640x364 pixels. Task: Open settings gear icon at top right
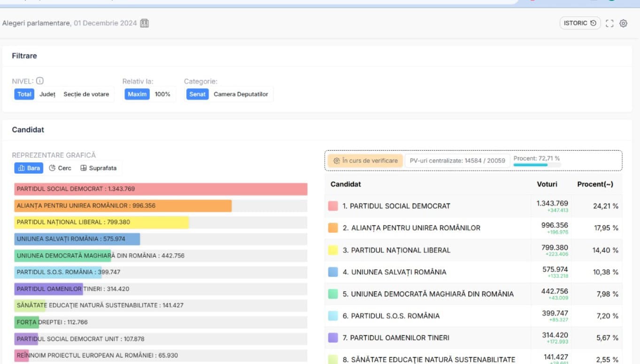[623, 23]
